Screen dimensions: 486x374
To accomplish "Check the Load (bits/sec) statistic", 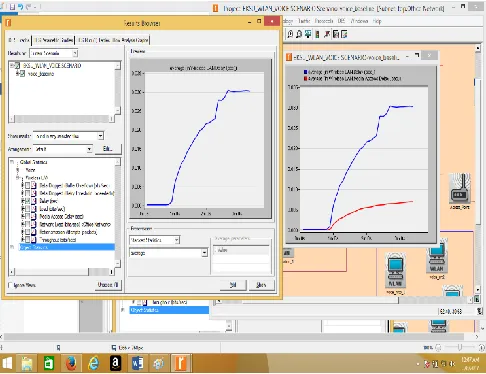I will point(28,209).
